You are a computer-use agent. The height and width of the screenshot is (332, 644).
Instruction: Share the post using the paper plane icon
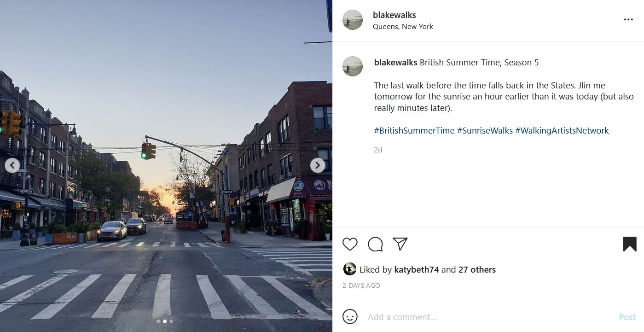[x=400, y=243]
